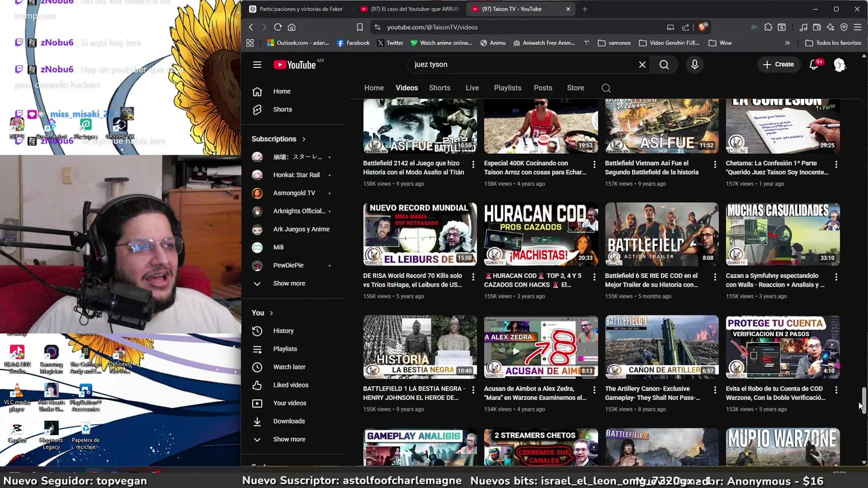Run search with the magnifier button
The width and height of the screenshot is (868, 488).
pyautogui.click(x=664, y=64)
